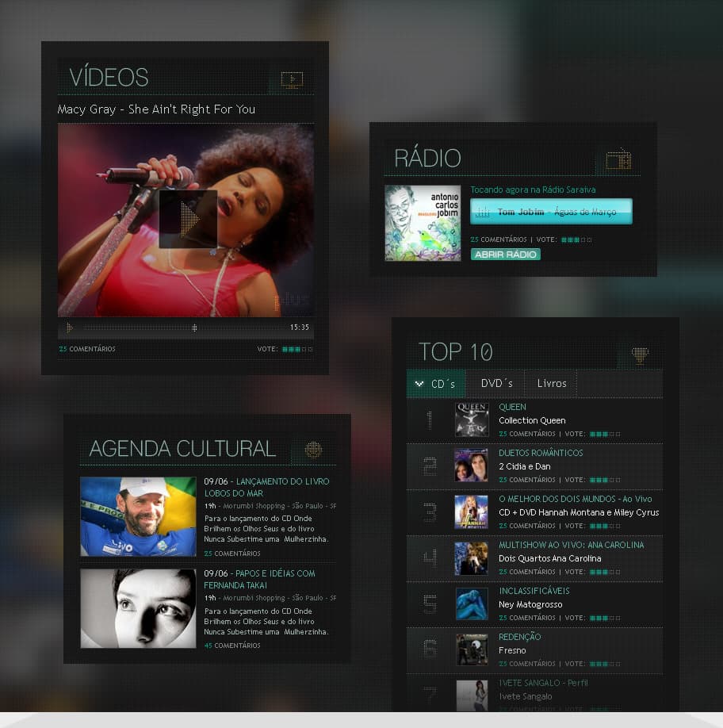The width and height of the screenshot is (723, 728).
Task: Switch to the DVD's tab
Action: [496, 384]
